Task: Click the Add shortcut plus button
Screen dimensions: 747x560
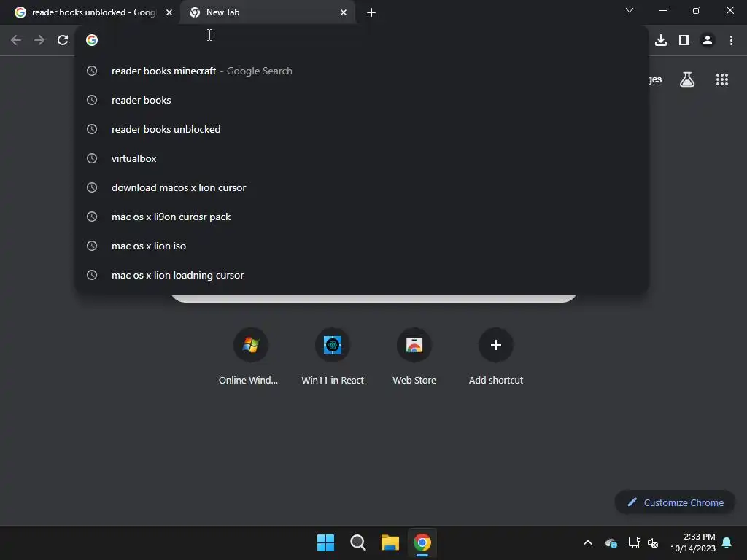Action: (496, 345)
